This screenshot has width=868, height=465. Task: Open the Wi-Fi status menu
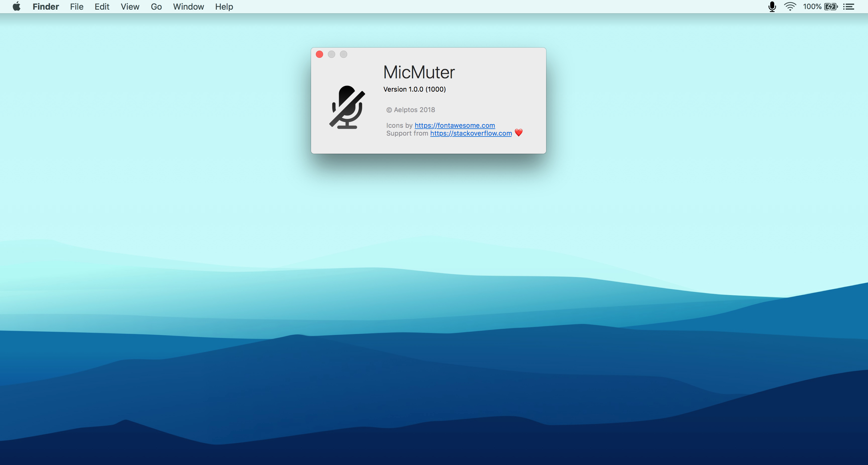point(790,7)
